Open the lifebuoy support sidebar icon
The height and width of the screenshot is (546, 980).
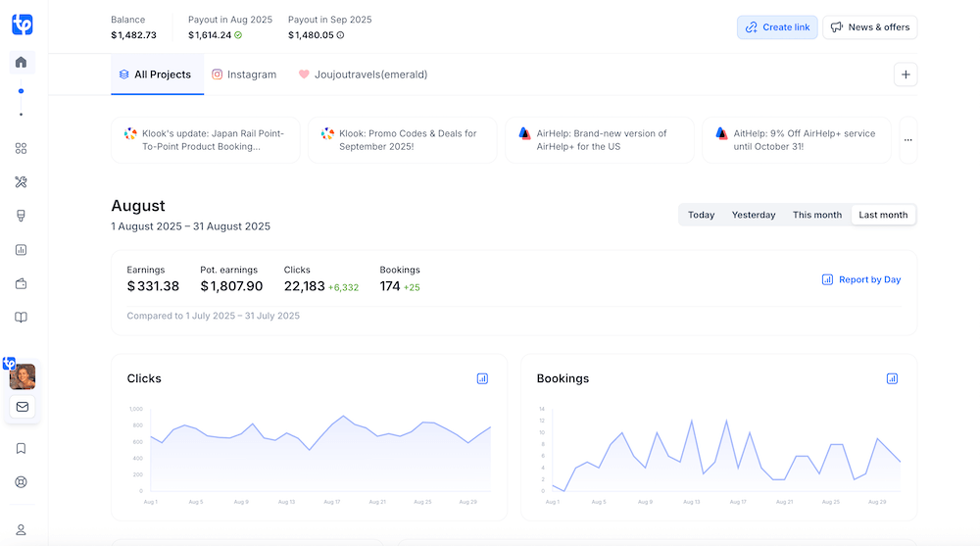click(x=21, y=482)
